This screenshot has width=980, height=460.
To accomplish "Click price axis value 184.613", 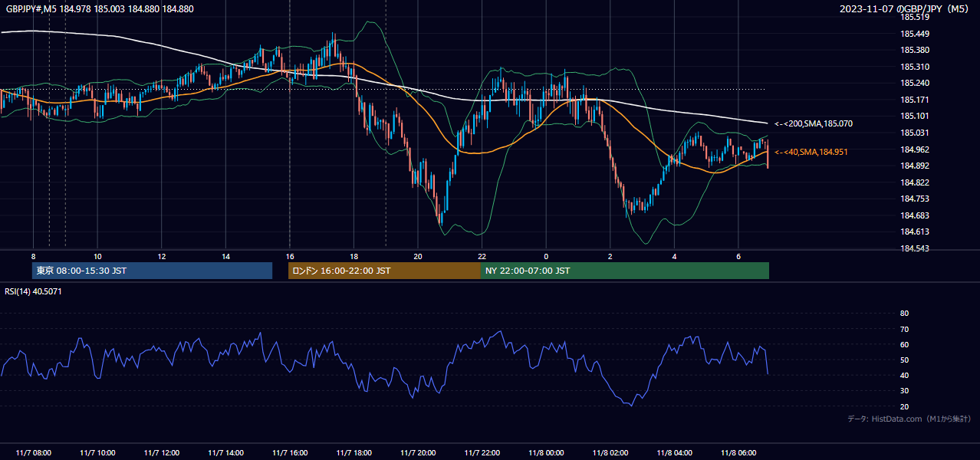I will 915,232.
